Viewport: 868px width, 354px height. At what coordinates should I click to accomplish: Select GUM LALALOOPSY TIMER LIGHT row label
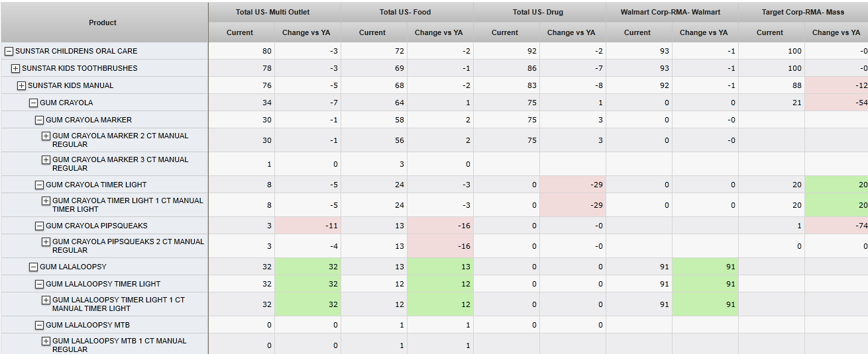tap(103, 284)
